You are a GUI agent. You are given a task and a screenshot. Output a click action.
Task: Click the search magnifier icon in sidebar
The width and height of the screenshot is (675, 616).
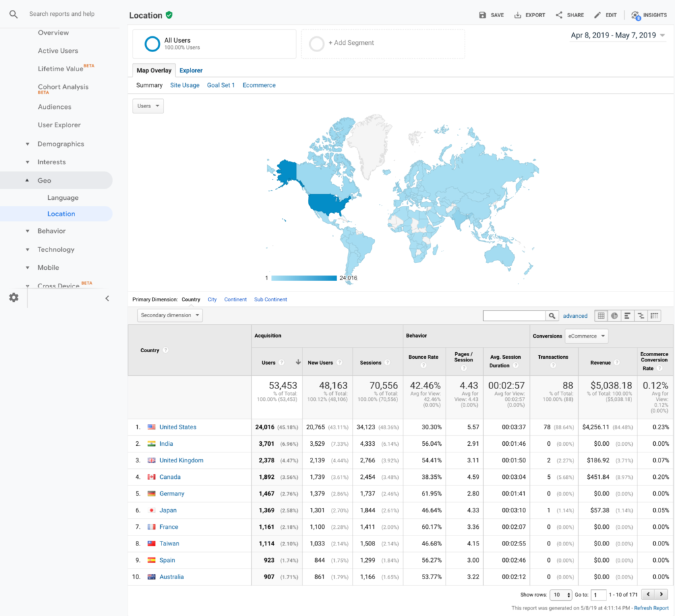[x=14, y=15]
